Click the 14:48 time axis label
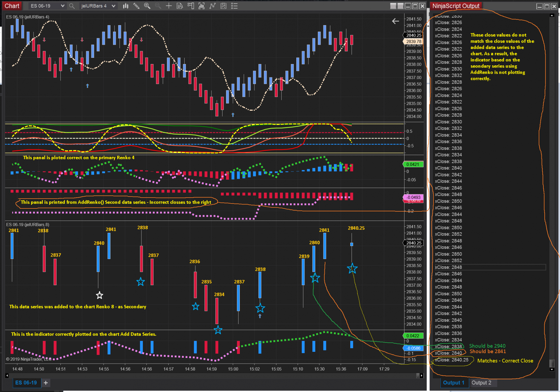Screen dimensions: 560x392 [17, 369]
